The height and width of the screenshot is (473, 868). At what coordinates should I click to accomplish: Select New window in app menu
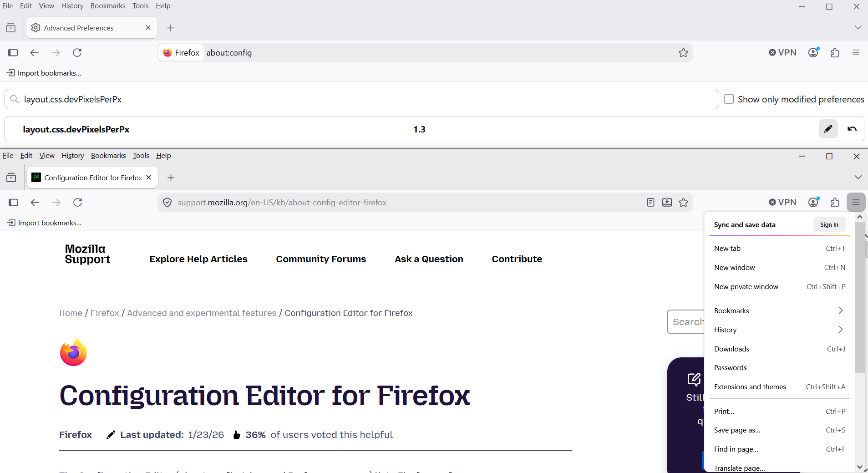[x=779, y=268]
